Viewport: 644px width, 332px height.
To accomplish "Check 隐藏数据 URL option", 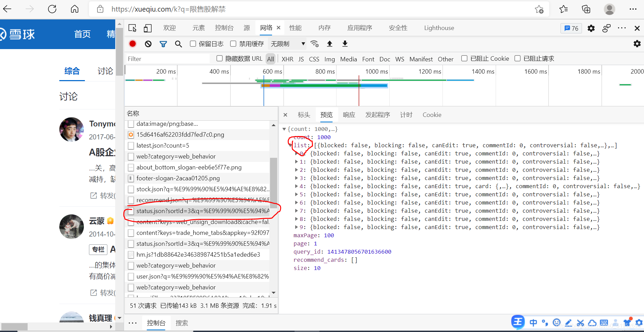I will [x=220, y=58].
